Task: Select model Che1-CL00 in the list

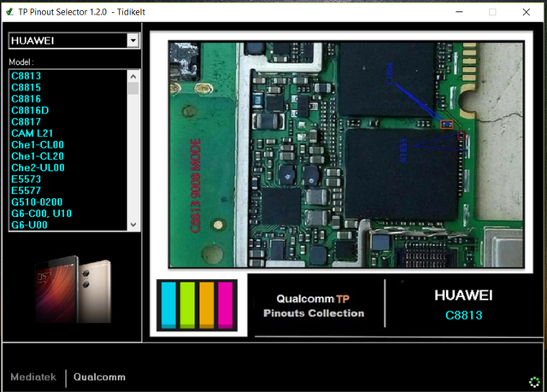Action: pyautogui.click(x=38, y=145)
